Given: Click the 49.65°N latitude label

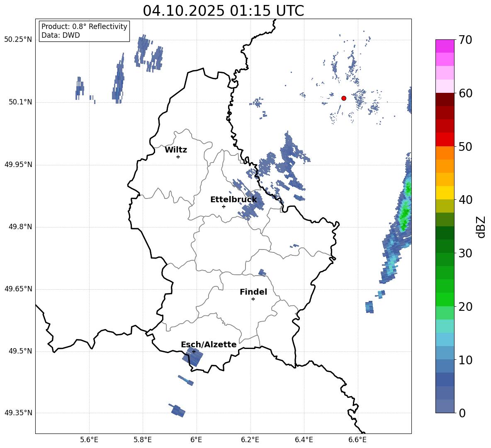Looking at the screenshot, I should pyautogui.click(x=18, y=289).
